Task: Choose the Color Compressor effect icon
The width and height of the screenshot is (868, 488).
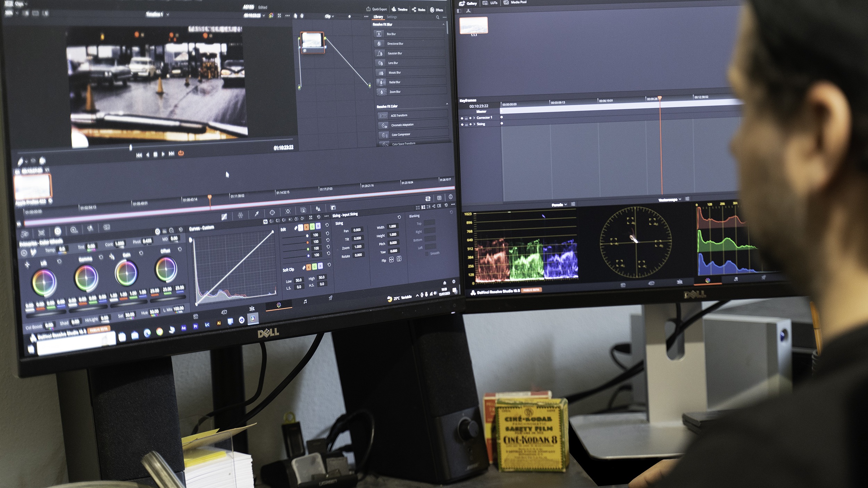Action: click(x=384, y=135)
